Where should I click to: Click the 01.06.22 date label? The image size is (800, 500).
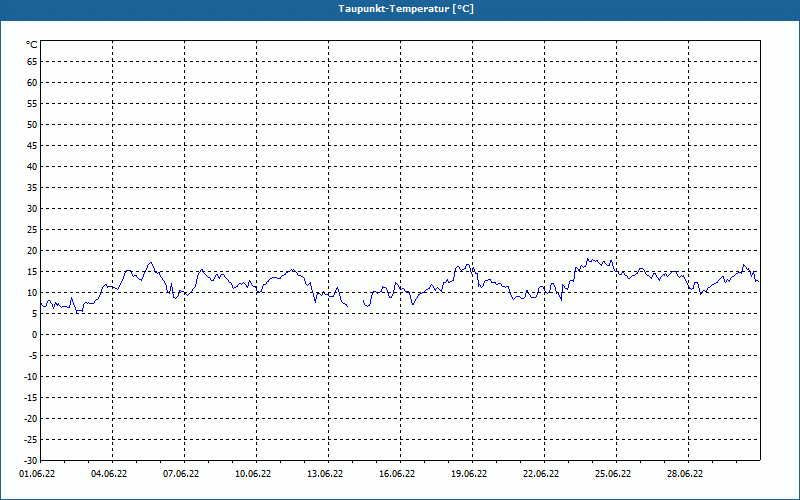pyautogui.click(x=37, y=474)
